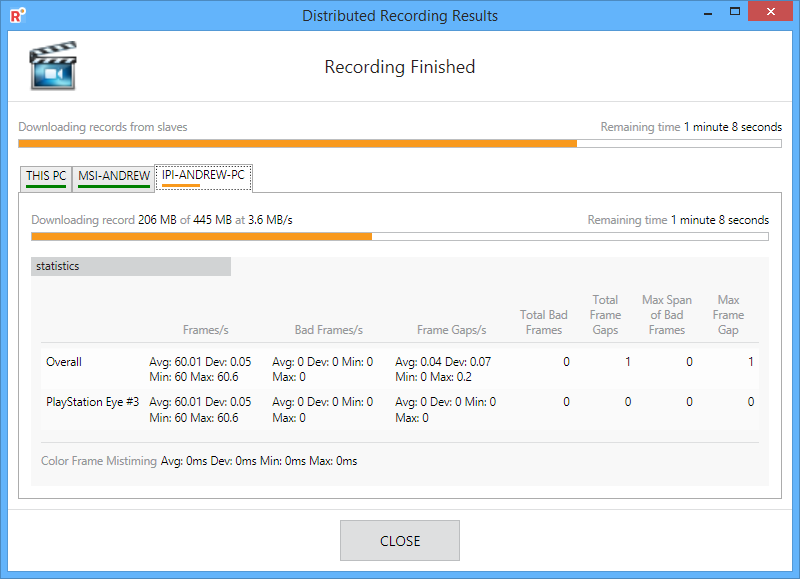Screen dimensions: 800x579
Task: Click the Frames/s column header
Action: click(x=206, y=330)
